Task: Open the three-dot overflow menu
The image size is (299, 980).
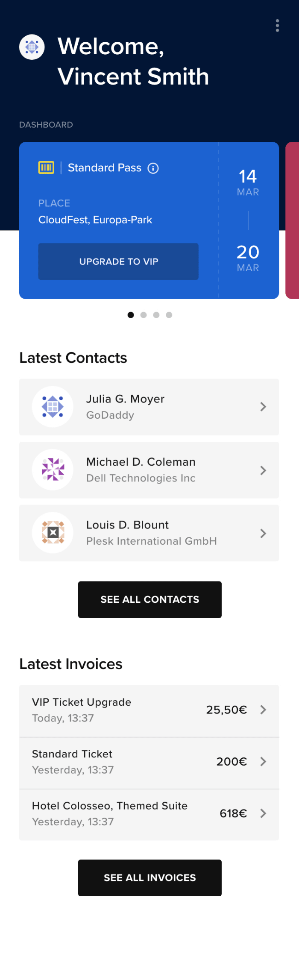Action: point(277,26)
